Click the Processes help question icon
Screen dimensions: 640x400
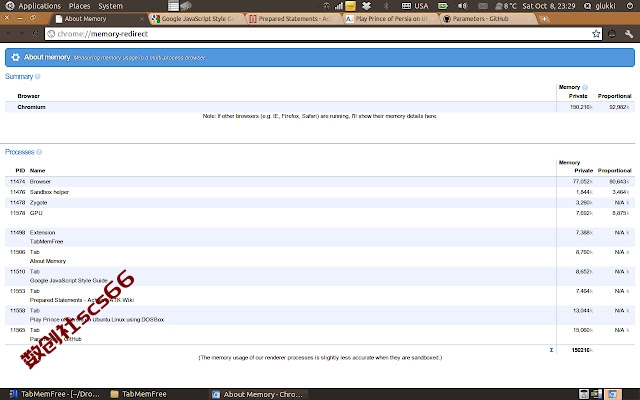pos(39,152)
